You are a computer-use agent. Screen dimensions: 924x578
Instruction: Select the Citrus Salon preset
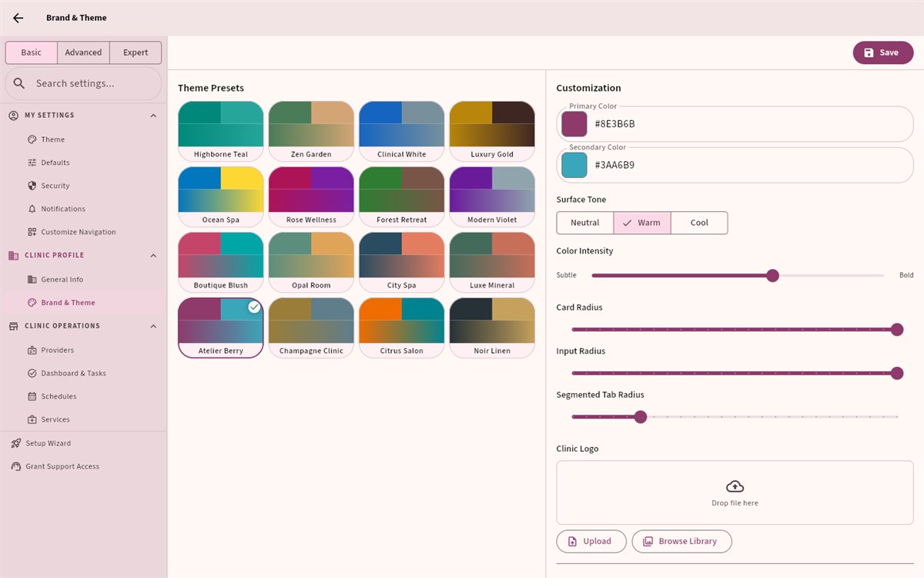click(402, 328)
